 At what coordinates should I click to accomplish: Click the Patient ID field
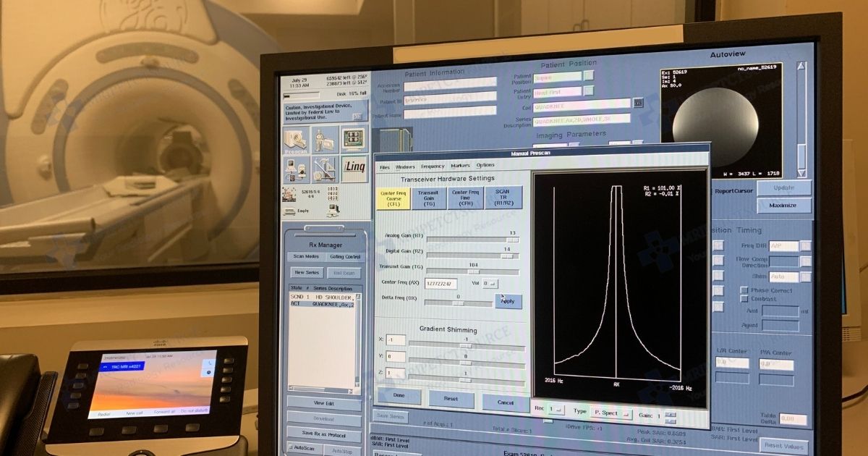(x=450, y=97)
